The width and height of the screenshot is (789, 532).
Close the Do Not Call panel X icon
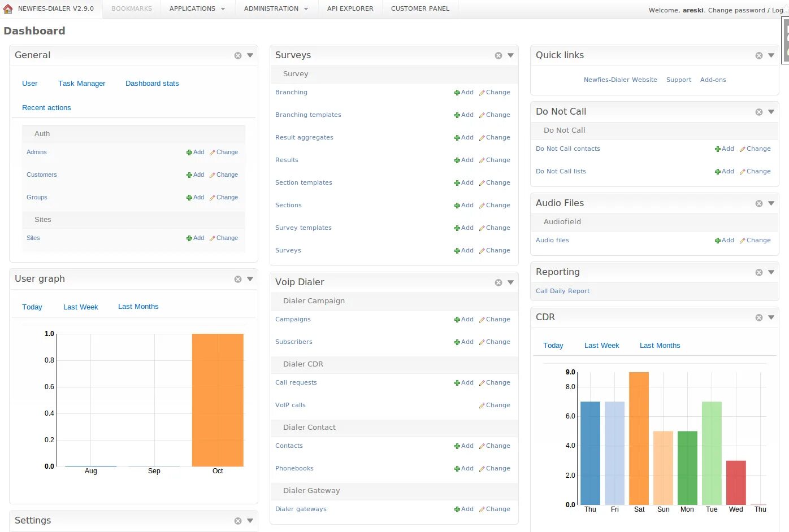(x=759, y=112)
